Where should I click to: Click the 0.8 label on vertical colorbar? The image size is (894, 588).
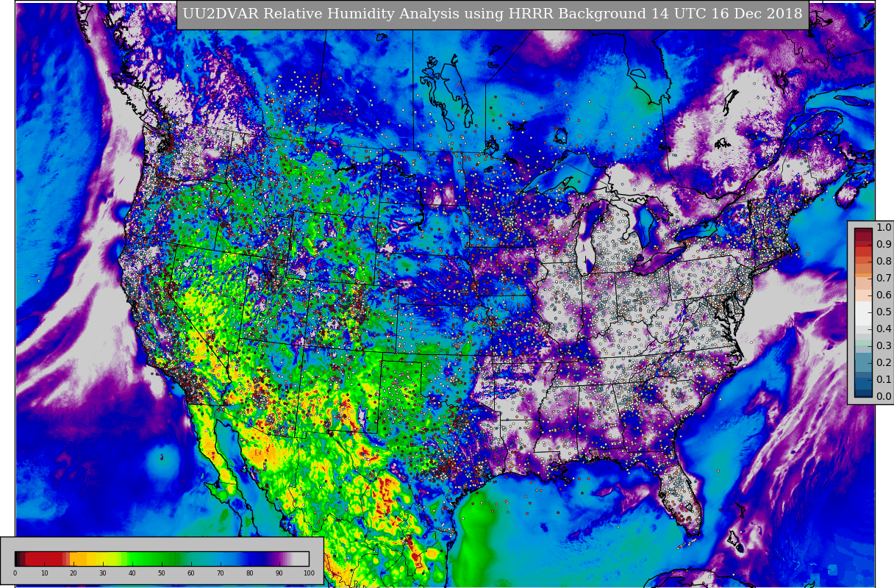pyautogui.click(x=884, y=261)
